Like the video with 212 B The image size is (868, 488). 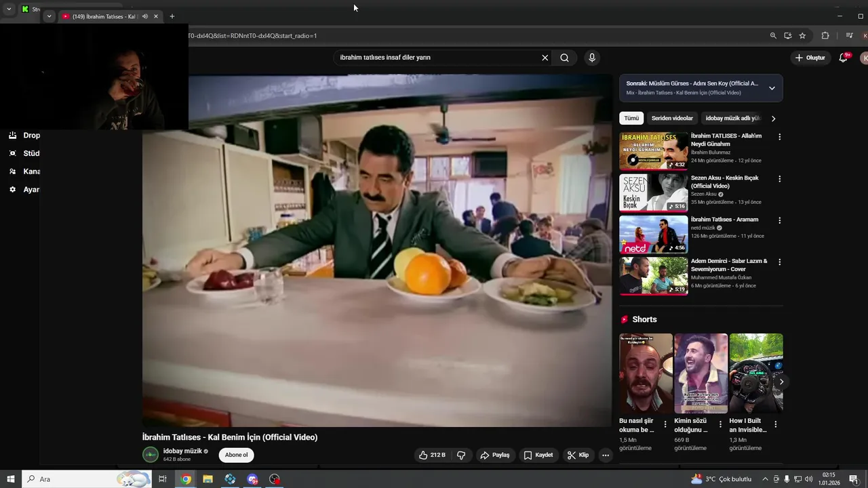431,455
